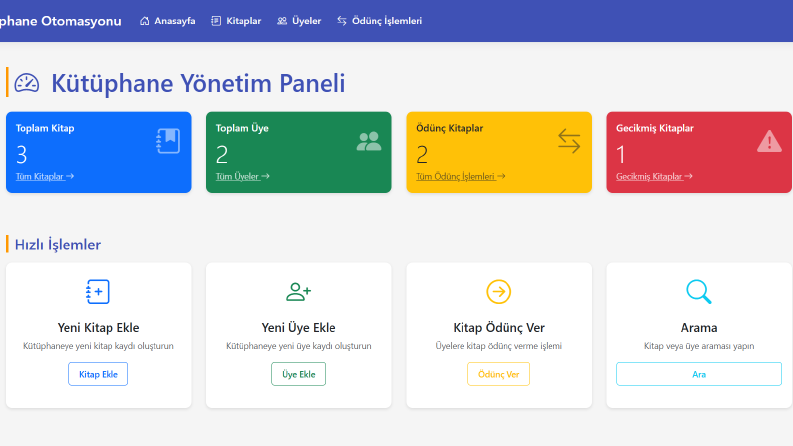This screenshot has width=793, height=446.
Task: Click text 'Kitap veya üye araması yapın'
Action: 698,346
